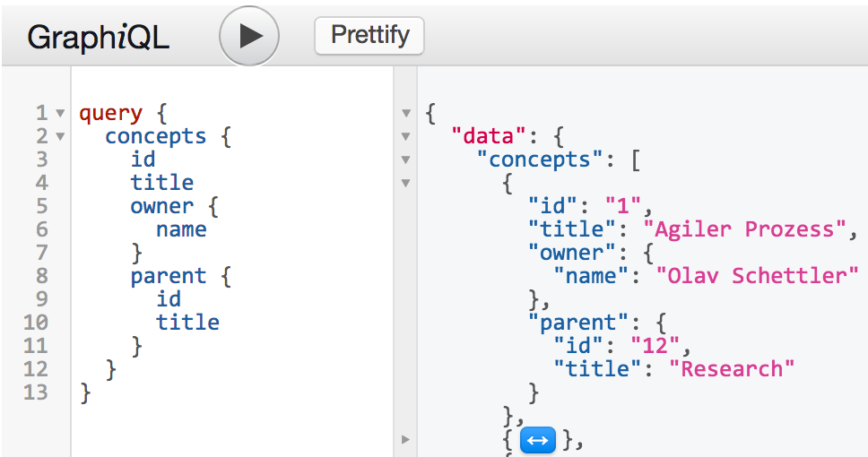Click the Prettify button
This screenshot has width=868, height=457.
(x=369, y=36)
